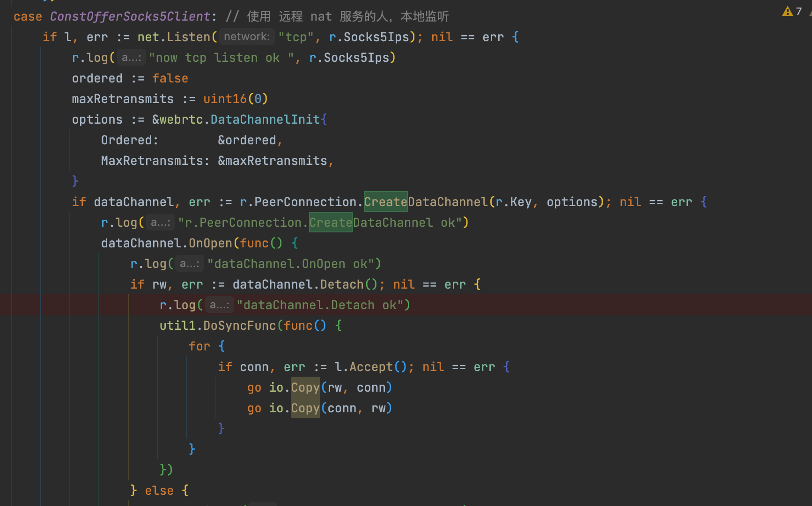The image size is (812, 506).
Task: Select the highlighted Copy in the first io.Copy call
Action: [305, 387]
